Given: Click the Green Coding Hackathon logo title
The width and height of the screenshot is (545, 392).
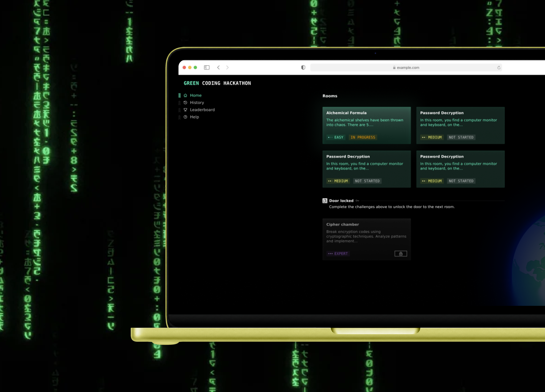Looking at the screenshot, I should [217, 83].
